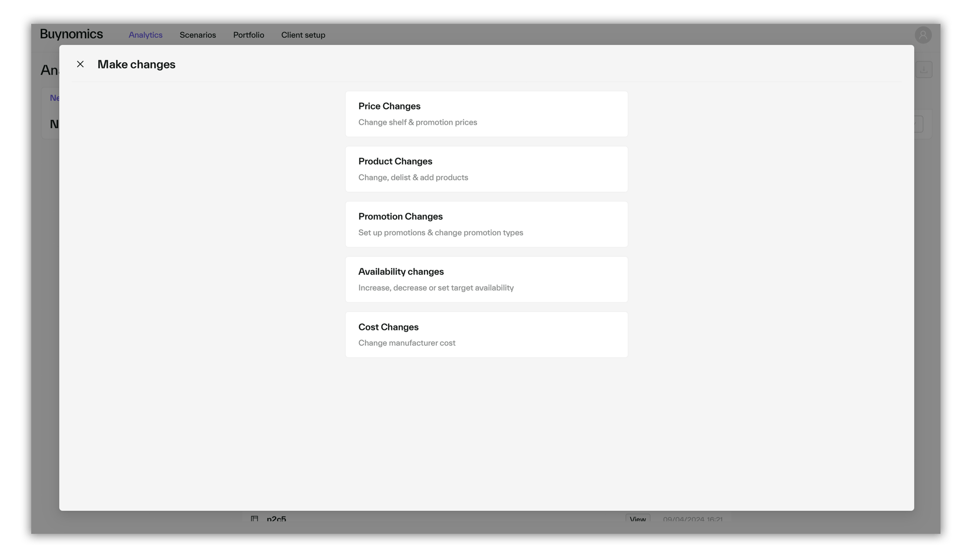Image resolution: width=971 pixels, height=560 pixels.
Task: Open Client setup menu item
Action: pyautogui.click(x=303, y=35)
